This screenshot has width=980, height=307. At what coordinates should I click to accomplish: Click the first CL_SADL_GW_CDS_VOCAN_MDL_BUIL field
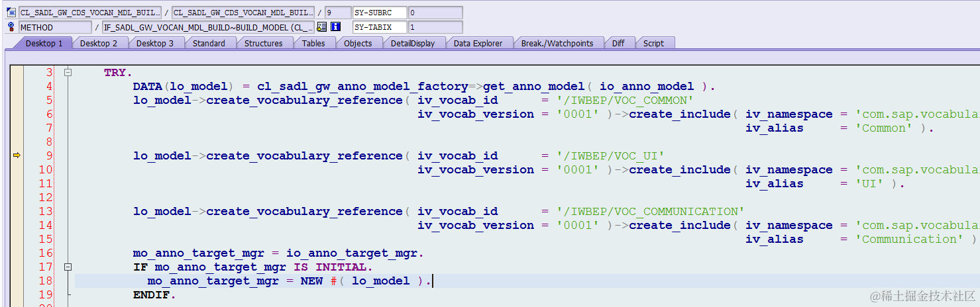(89, 13)
